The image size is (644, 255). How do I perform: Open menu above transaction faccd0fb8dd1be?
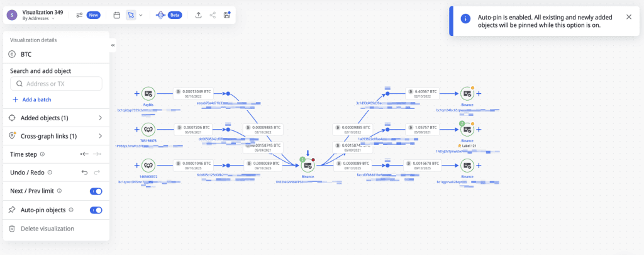(387, 159)
